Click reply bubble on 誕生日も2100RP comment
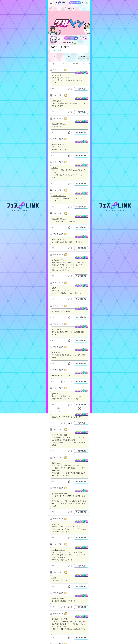The width and height of the screenshot is (138, 644). [x=69, y=423]
